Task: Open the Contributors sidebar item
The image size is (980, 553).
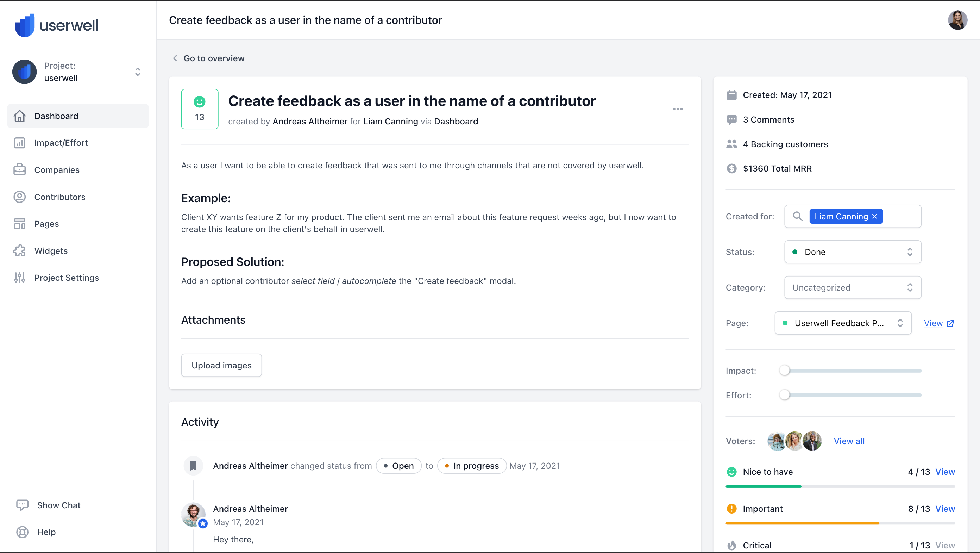Action: pyautogui.click(x=60, y=197)
